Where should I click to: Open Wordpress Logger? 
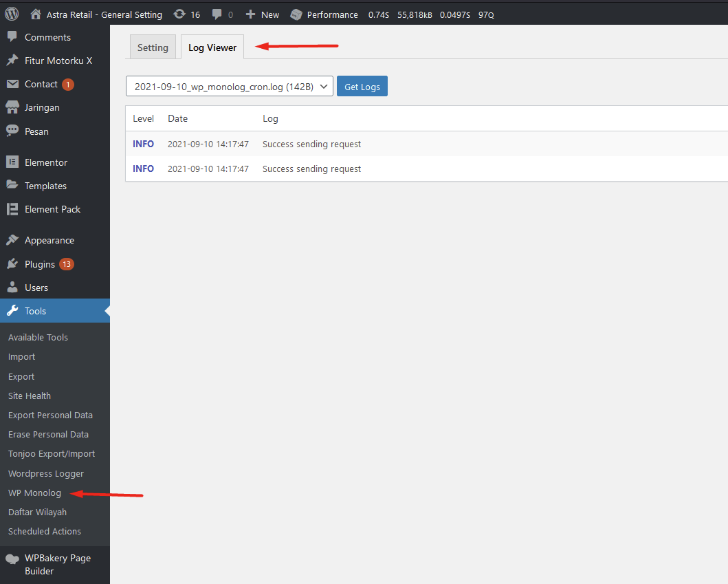[46, 474]
